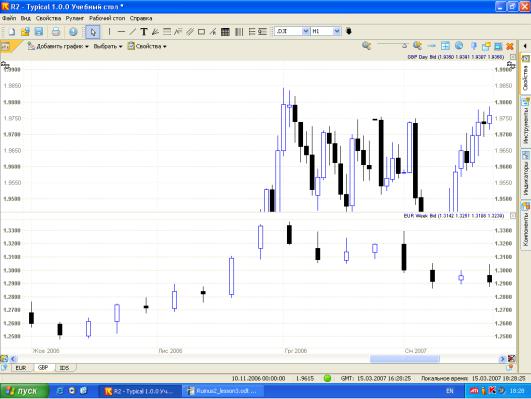Click the 10.11.2006 date in status bar
The height and width of the screenshot is (399, 531).
pos(258,378)
